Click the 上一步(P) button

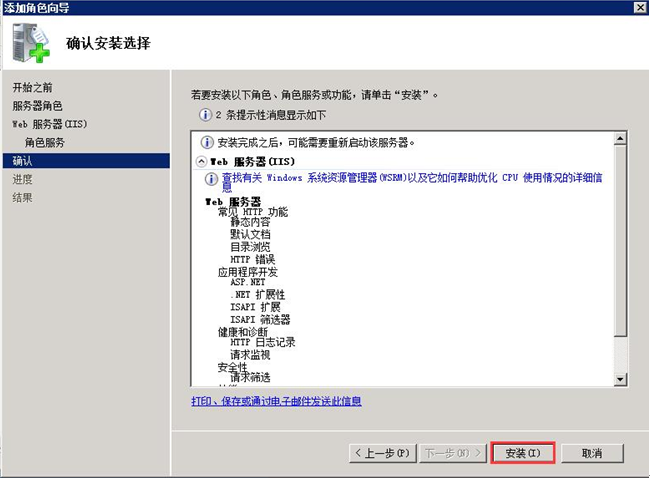382,453
